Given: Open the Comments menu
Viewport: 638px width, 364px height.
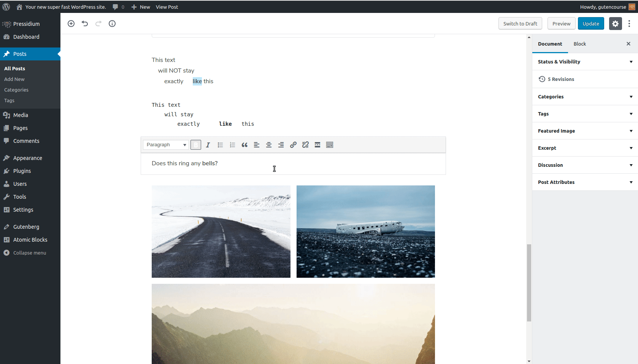Looking at the screenshot, I should point(30,141).
